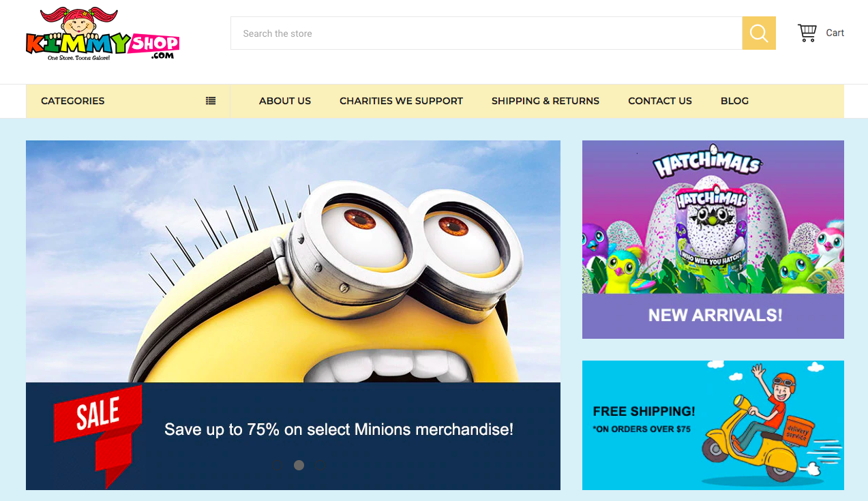Expand the Categories menu

(128, 101)
